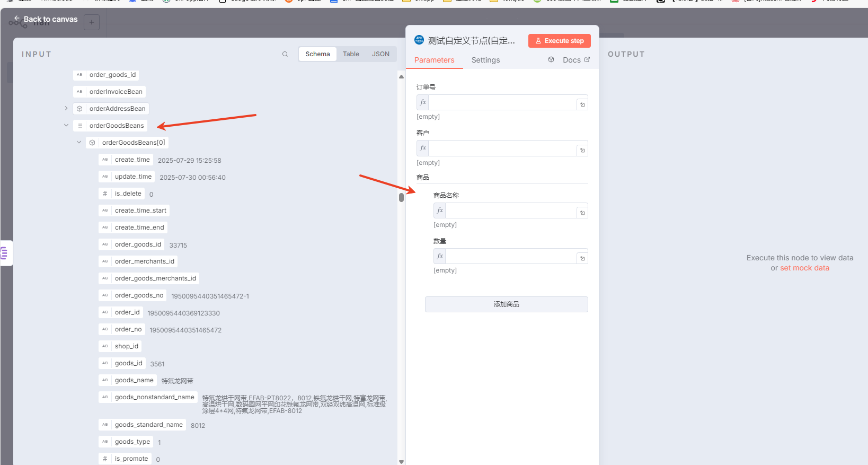The width and height of the screenshot is (868, 465).
Task: Select the order_id field pill
Action: click(x=121, y=312)
